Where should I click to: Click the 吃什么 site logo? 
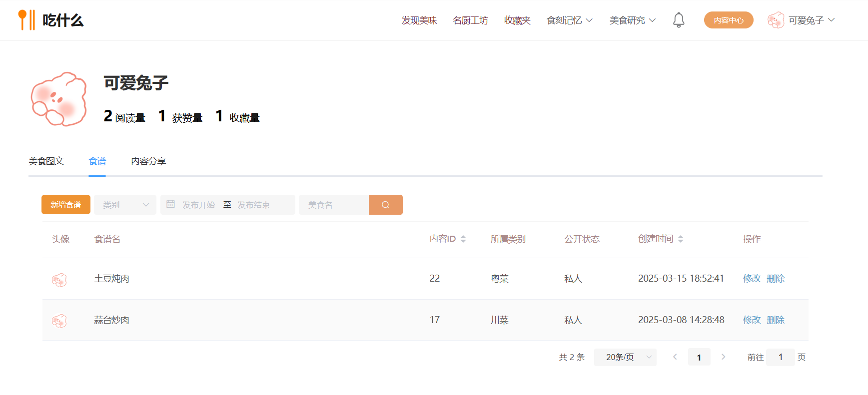tap(50, 20)
